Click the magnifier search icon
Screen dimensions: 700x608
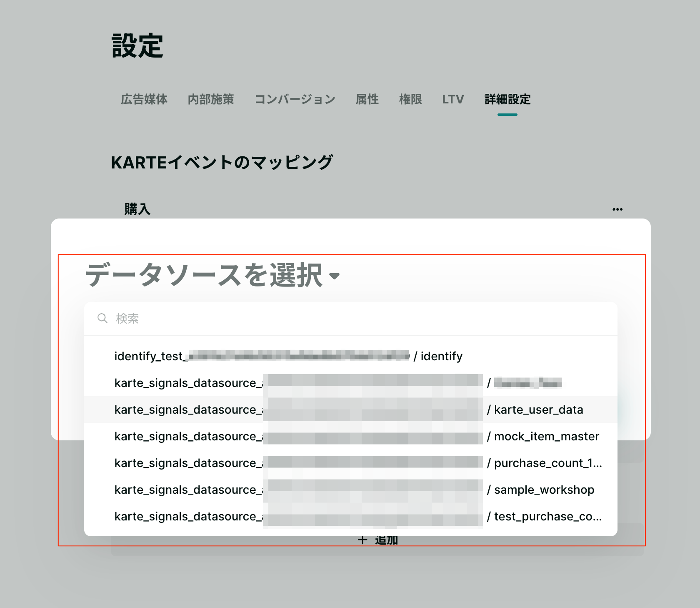[102, 318]
